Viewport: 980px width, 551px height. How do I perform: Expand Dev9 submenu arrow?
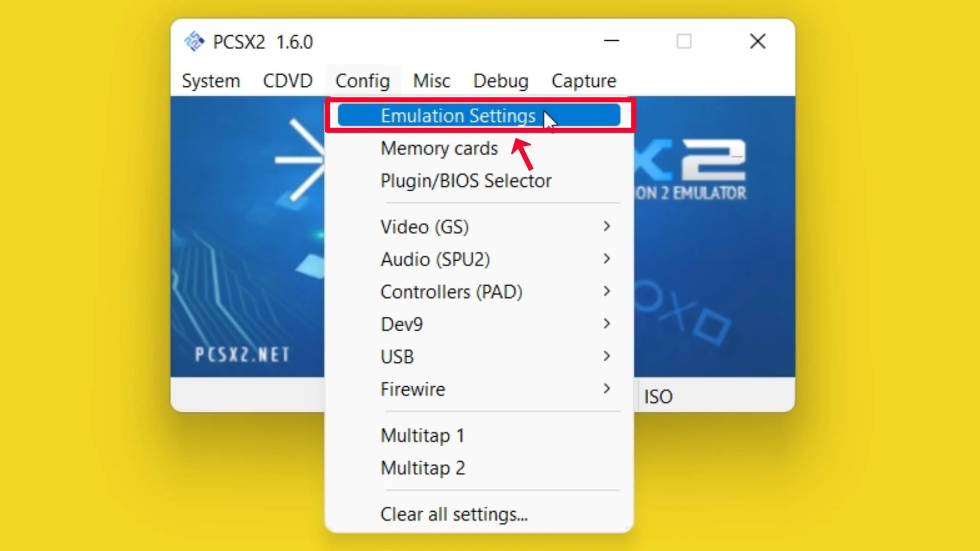pyautogui.click(x=606, y=323)
